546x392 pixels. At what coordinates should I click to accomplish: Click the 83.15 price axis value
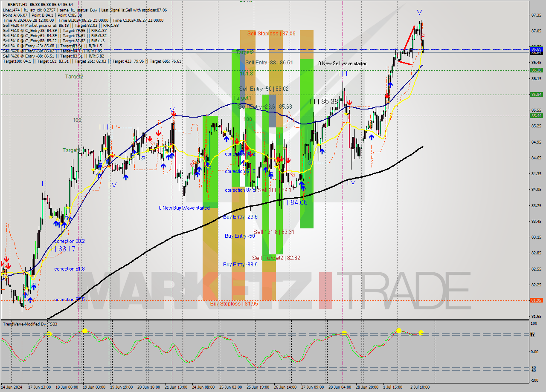(x=537, y=237)
